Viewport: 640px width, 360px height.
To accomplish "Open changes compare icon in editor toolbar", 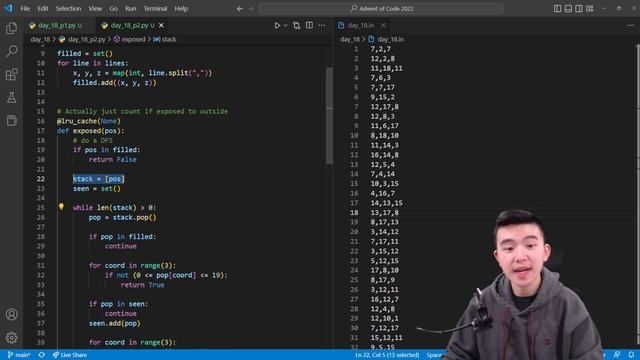I will pos(297,25).
